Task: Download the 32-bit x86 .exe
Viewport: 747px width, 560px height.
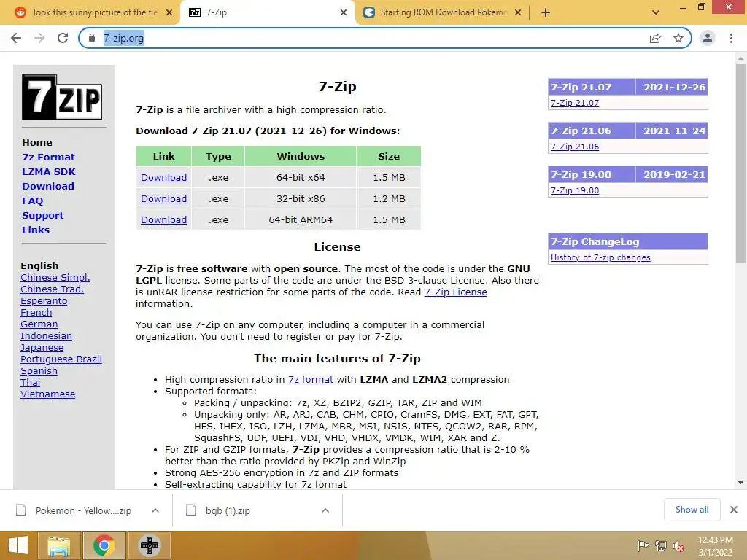Action: (163, 198)
